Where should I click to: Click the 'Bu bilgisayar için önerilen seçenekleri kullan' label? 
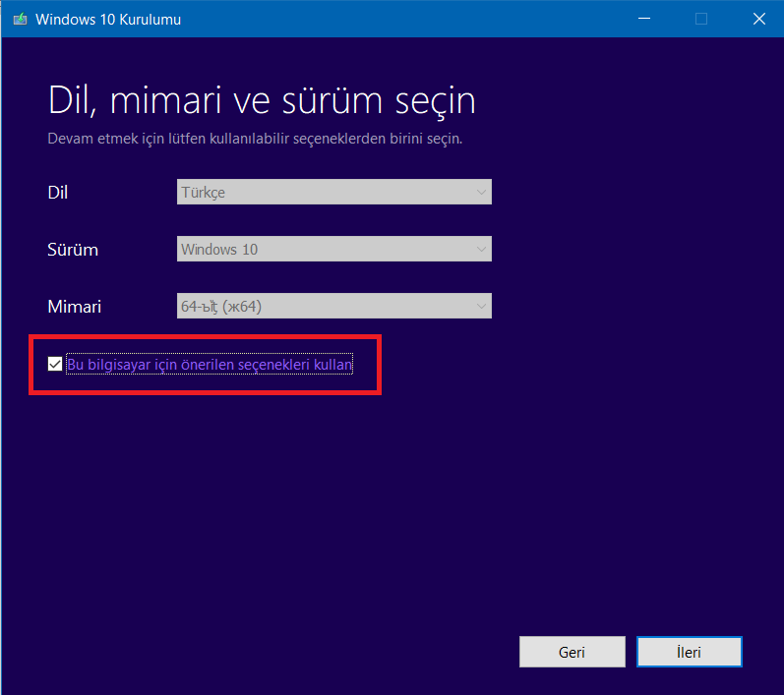coord(210,365)
